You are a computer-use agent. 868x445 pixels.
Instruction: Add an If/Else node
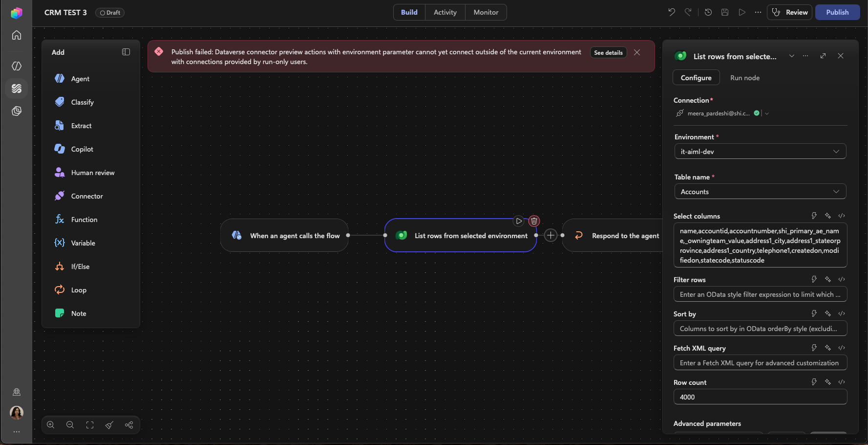click(91, 267)
